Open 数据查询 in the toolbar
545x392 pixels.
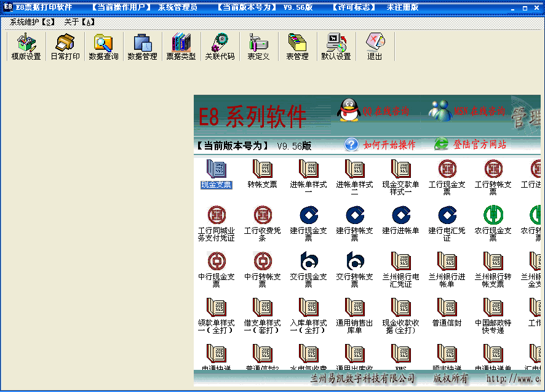[103, 47]
